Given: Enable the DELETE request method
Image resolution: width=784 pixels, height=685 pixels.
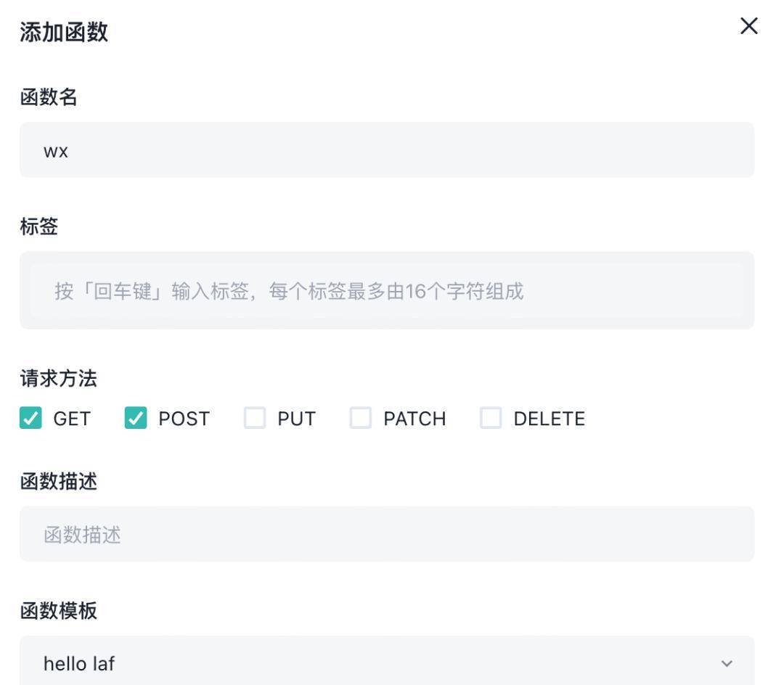Looking at the screenshot, I should [491, 418].
